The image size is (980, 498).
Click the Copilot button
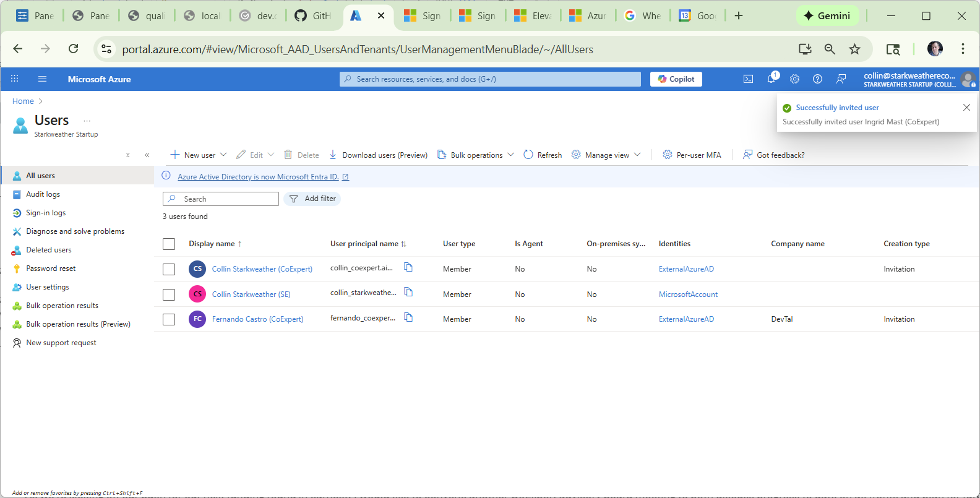tap(676, 79)
